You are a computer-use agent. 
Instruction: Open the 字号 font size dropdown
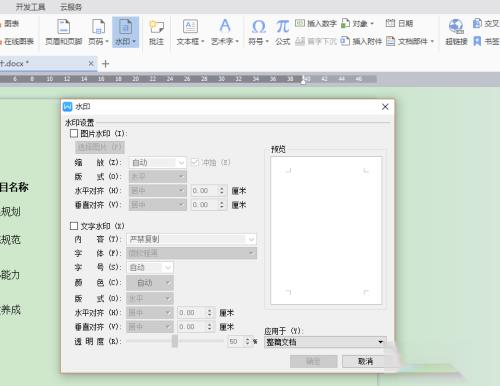pyautogui.click(x=150, y=267)
